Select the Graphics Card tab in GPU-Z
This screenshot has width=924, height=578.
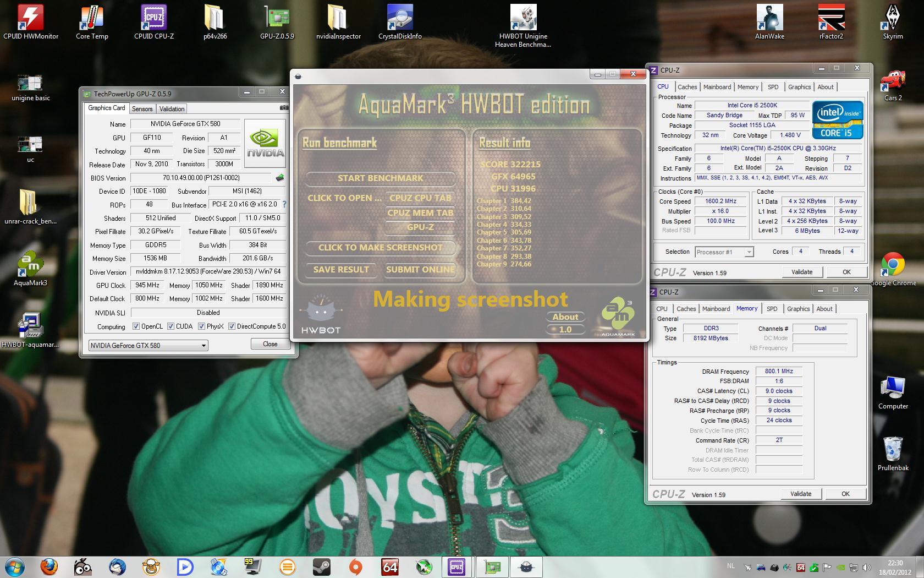(x=107, y=108)
